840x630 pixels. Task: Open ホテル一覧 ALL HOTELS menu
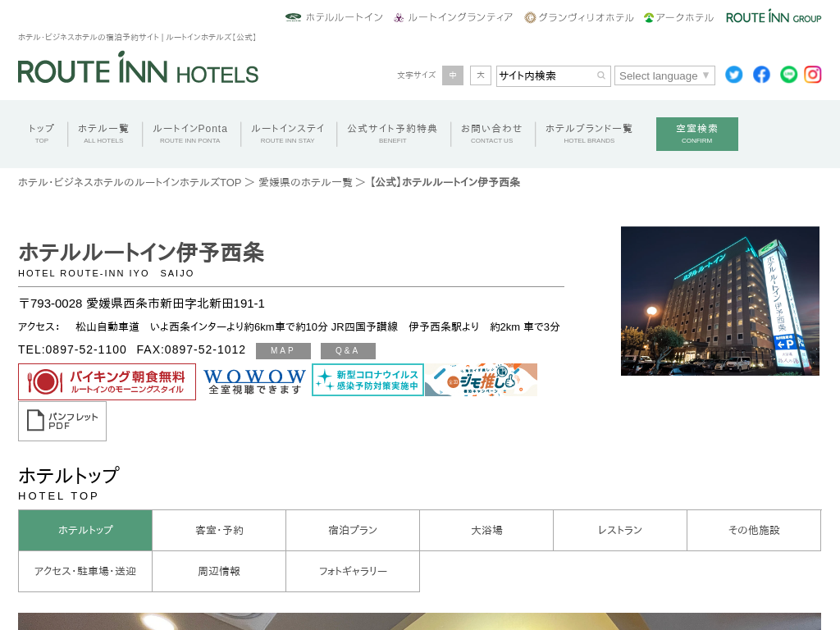[x=103, y=134]
